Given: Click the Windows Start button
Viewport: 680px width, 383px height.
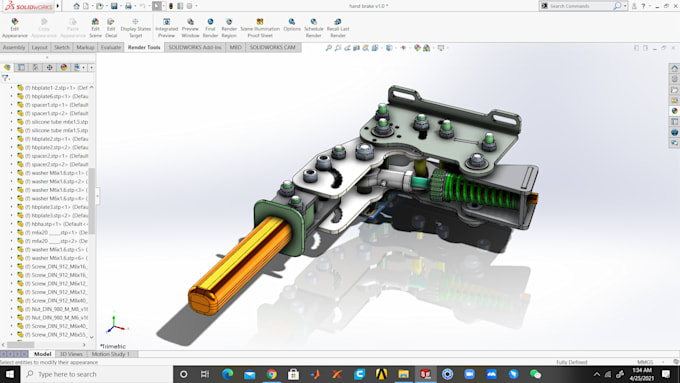Looking at the screenshot, I should point(10,374).
